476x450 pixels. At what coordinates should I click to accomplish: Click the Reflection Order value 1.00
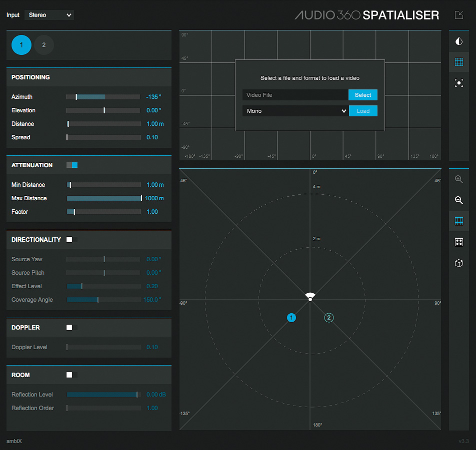152,408
